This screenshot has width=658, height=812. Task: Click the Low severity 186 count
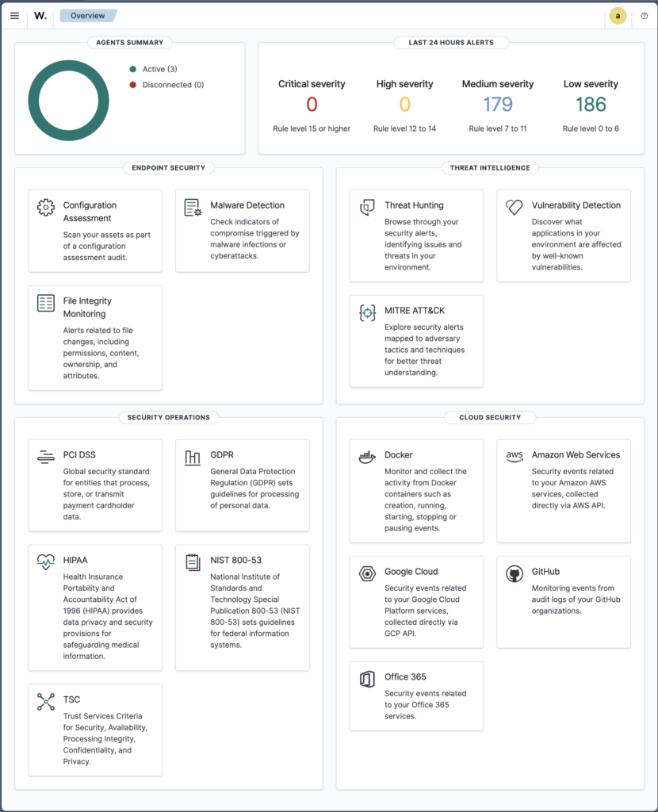point(591,105)
